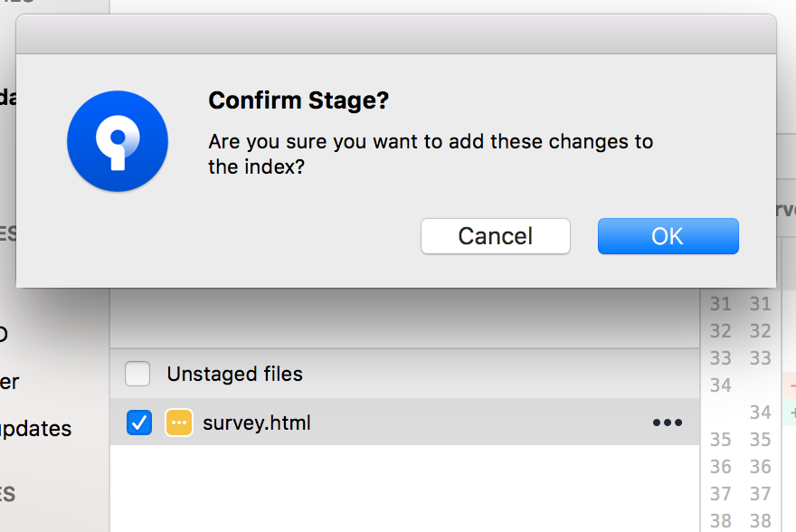Click the green added-line marker at line 34
The image size is (796, 532).
pos(791,413)
